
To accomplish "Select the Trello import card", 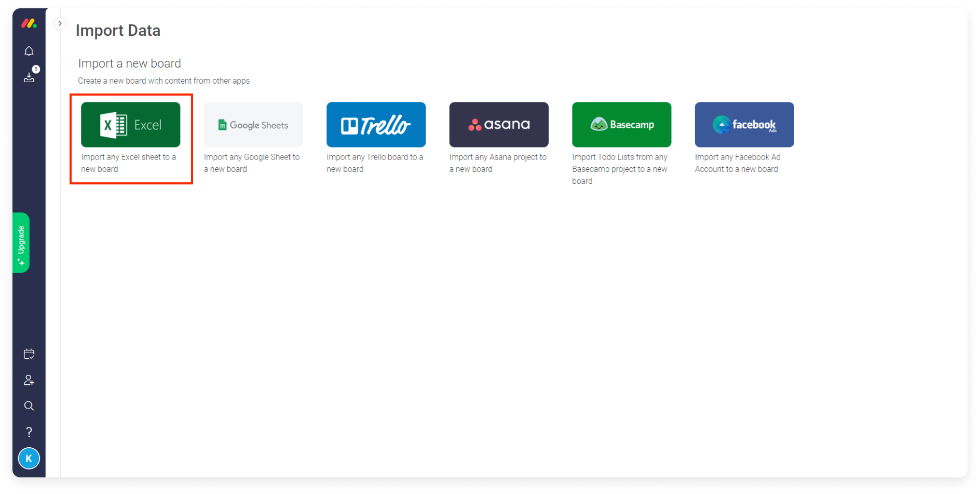I will point(376,125).
